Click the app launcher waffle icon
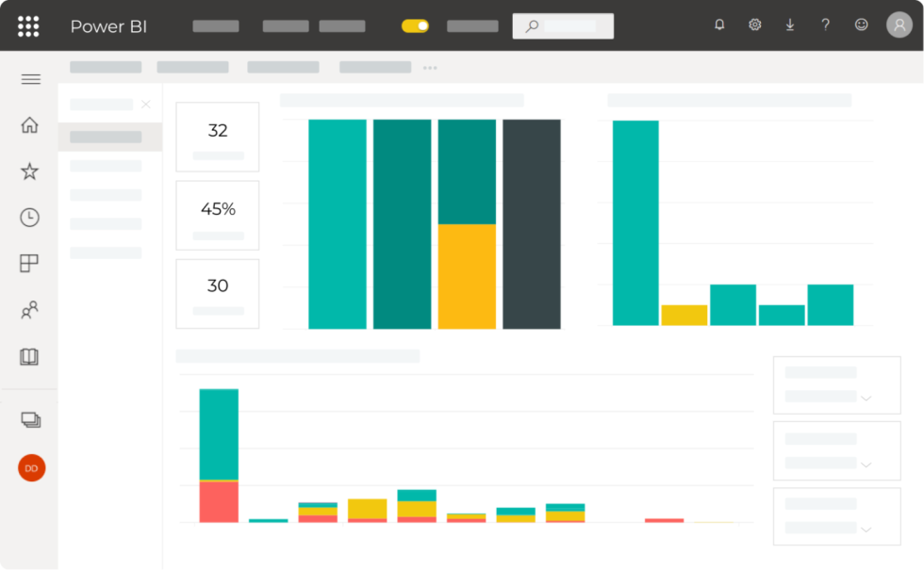Screen dimensions: 924x570 click(x=28, y=25)
